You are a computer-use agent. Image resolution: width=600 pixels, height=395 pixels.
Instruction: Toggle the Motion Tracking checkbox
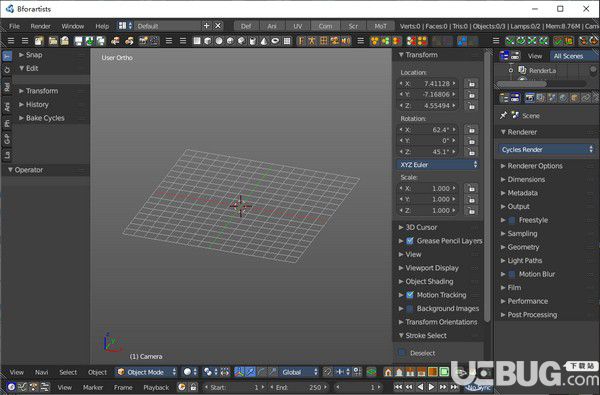[x=410, y=295]
